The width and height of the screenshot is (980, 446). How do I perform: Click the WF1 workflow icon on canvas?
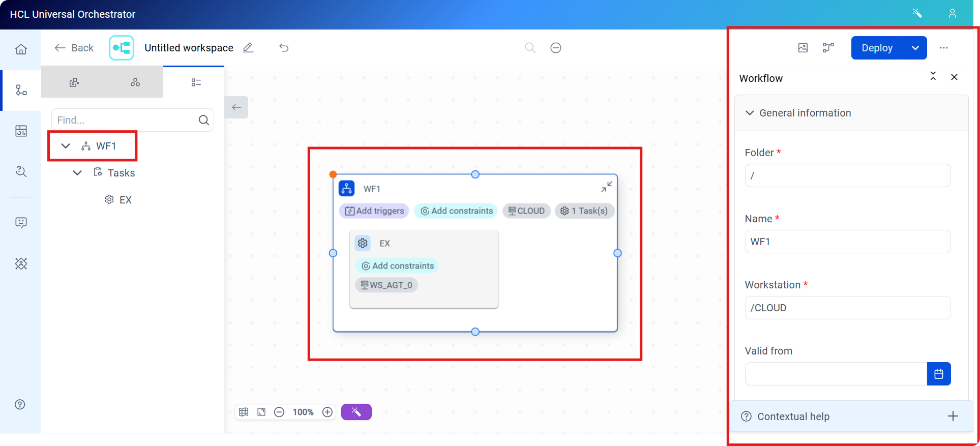coord(347,188)
